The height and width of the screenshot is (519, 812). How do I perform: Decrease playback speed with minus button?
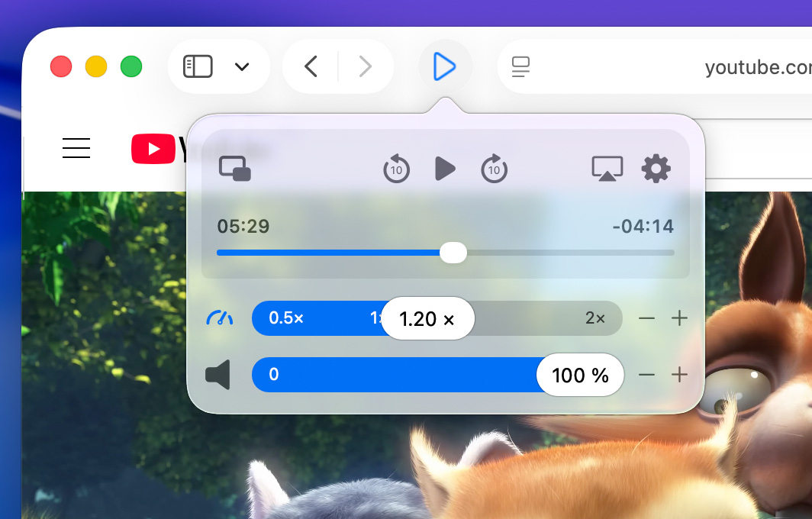(647, 318)
